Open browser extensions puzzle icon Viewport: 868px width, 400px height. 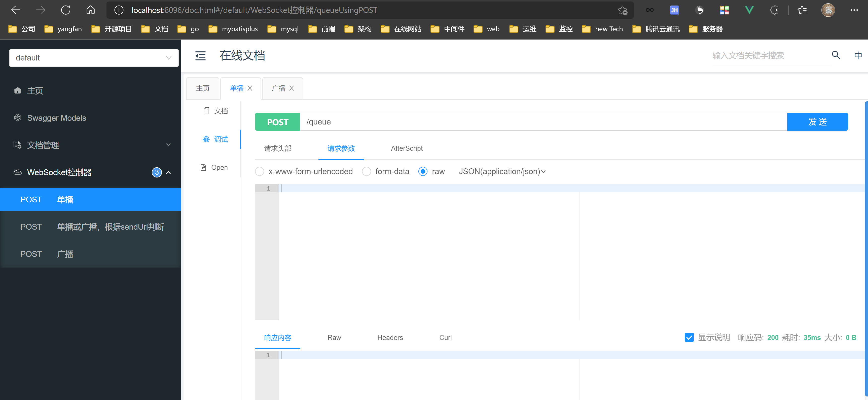pos(774,10)
